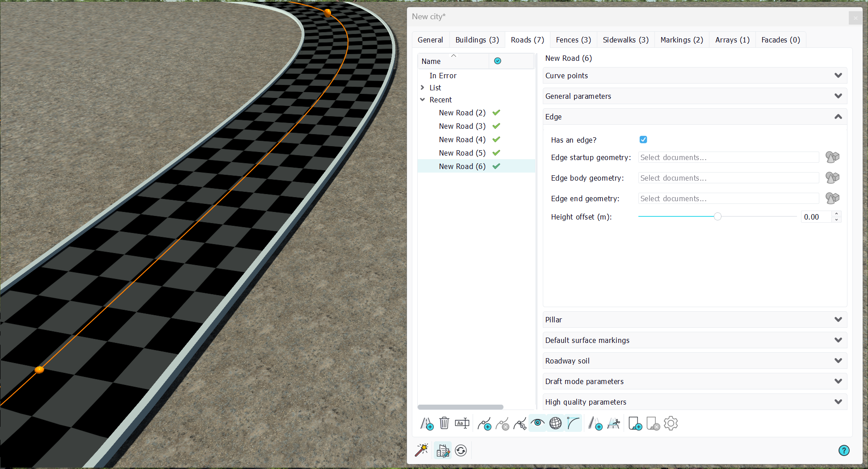This screenshot has width=868, height=469.
Task: Click the magic wand icon
Action: [x=422, y=450]
